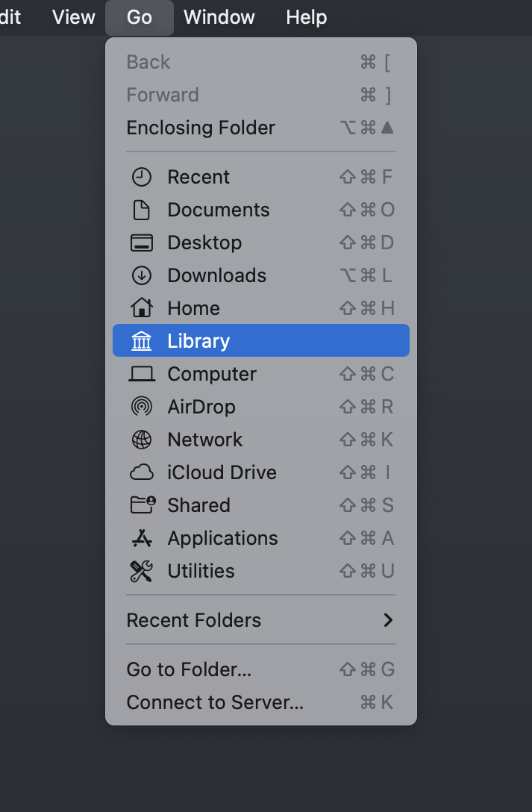
Task: Select Enclosing Folder menu entry
Action: [201, 128]
